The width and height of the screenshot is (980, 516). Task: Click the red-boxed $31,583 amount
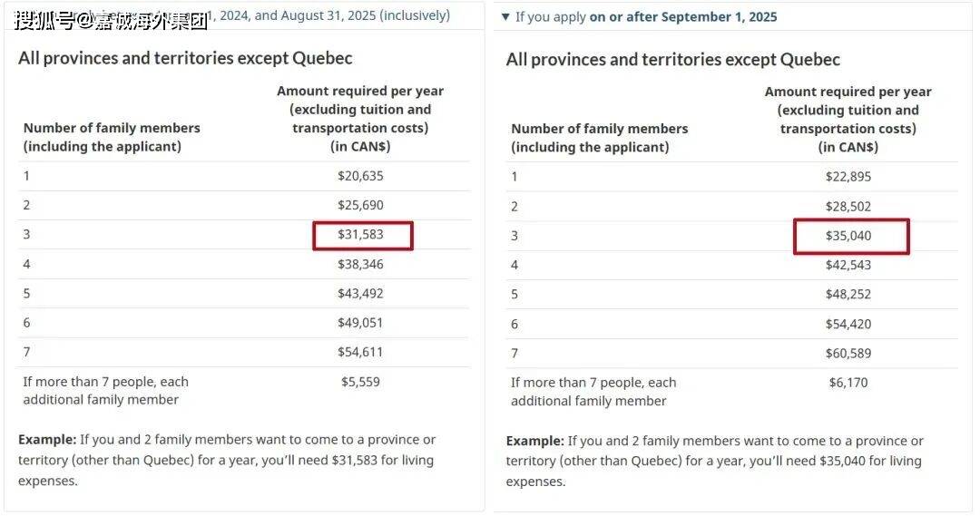(x=361, y=235)
